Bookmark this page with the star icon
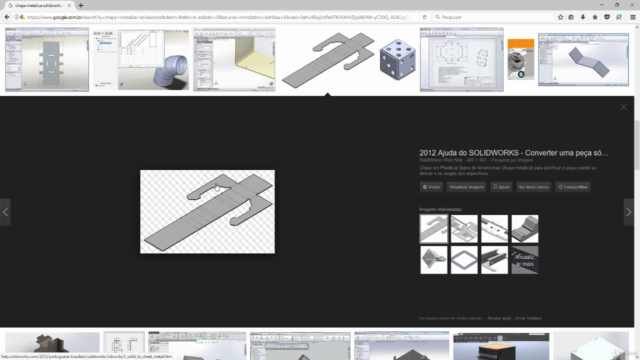Viewport: 640px width, 360px height. (x=560, y=17)
